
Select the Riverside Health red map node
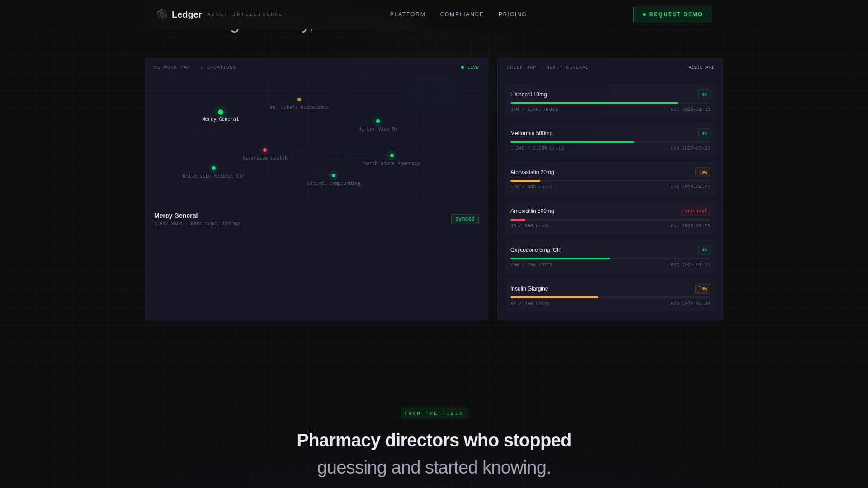[265, 150]
